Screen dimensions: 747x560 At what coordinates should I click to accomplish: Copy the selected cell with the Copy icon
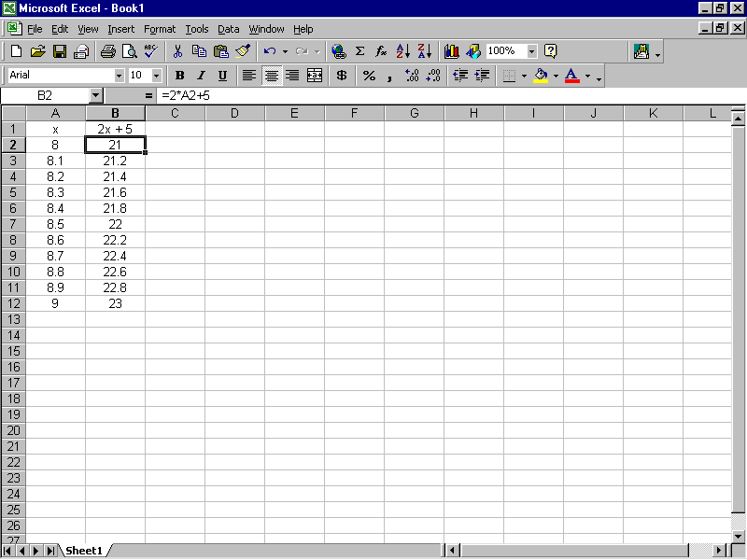pyautogui.click(x=199, y=51)
